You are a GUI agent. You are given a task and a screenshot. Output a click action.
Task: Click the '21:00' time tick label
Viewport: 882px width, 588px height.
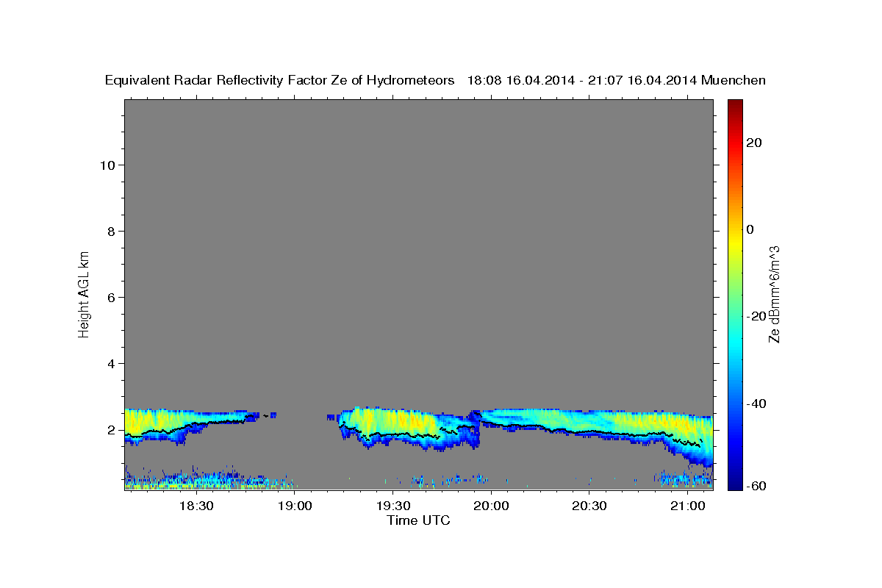click(687, 506)
